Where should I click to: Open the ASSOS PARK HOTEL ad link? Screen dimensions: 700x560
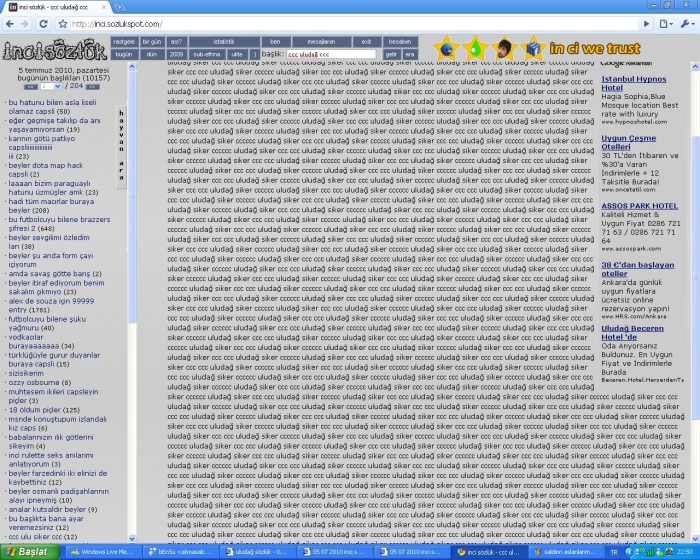(639, 206)
